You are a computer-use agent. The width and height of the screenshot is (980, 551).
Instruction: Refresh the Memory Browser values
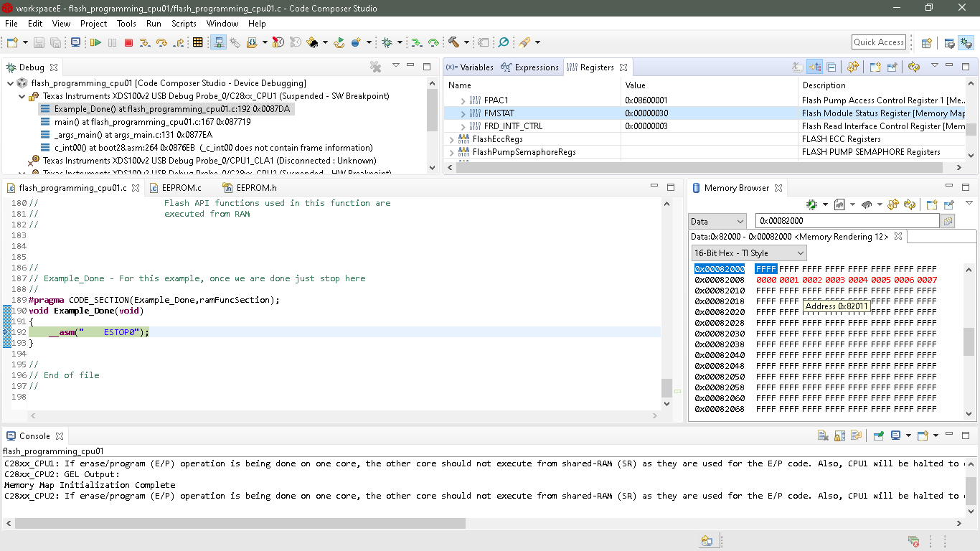pos(910,204)
